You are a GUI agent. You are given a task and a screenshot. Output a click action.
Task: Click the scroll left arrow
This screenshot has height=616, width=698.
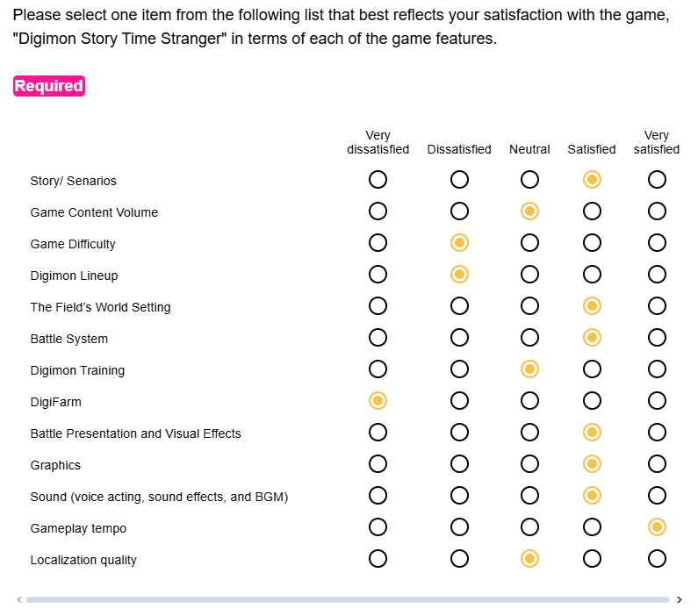pos(18,600)
